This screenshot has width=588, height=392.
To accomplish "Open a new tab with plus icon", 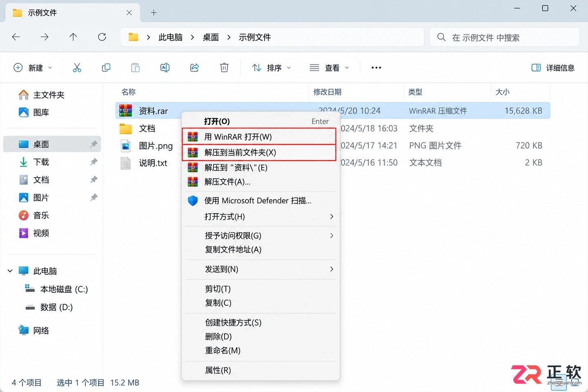I will (x=154, y=13).
